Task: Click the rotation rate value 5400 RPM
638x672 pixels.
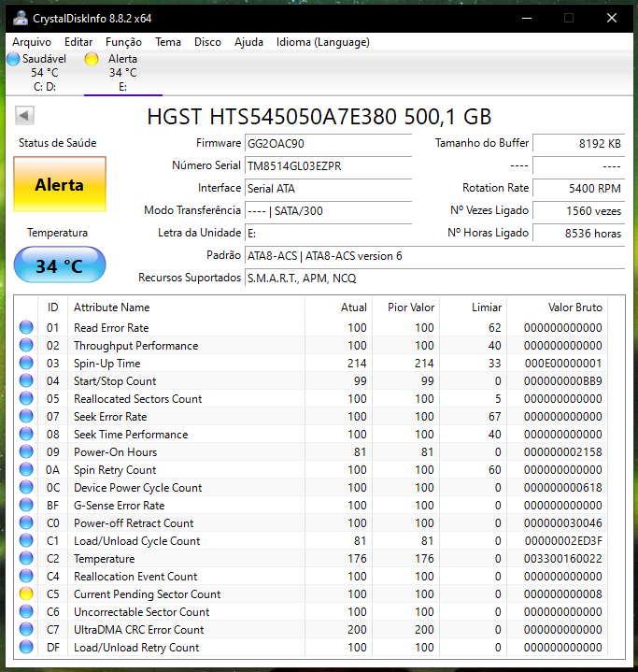Action: (x=578, y=188)
